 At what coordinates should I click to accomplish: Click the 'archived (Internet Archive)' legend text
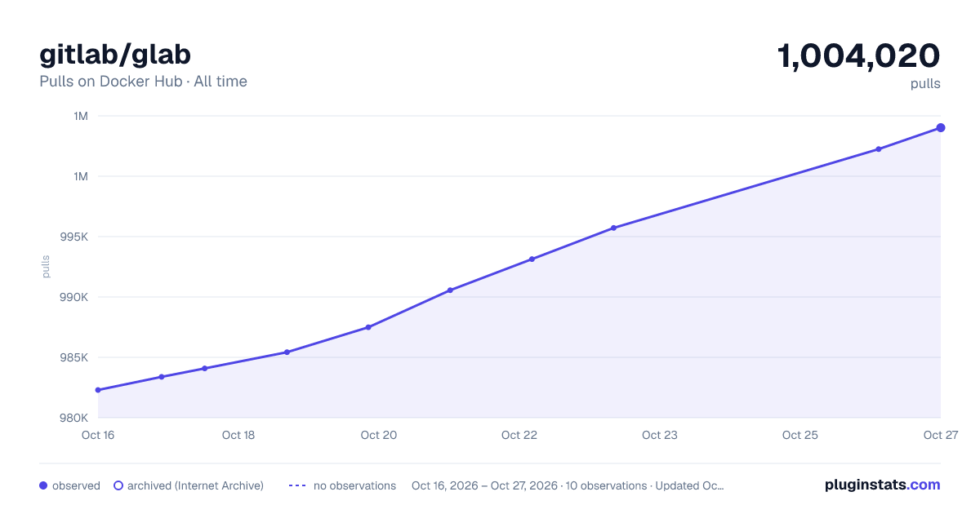pyautogui.click(x=196, y=485)
